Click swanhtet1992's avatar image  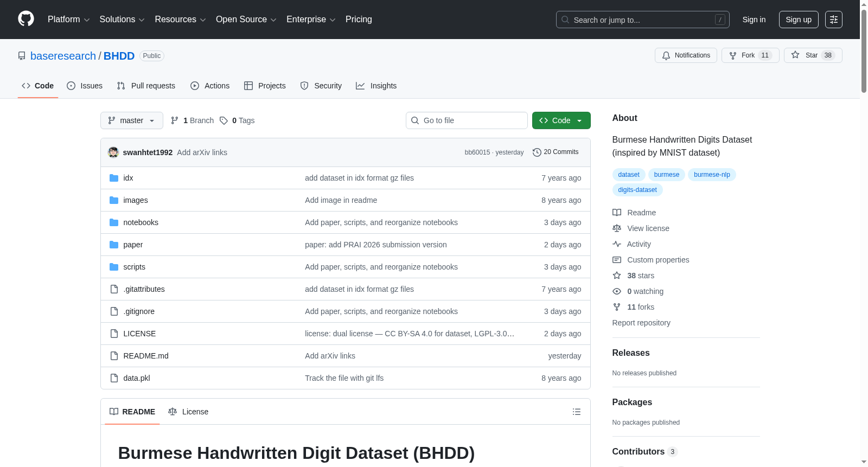pyautogui.click(x=113, y=152)
